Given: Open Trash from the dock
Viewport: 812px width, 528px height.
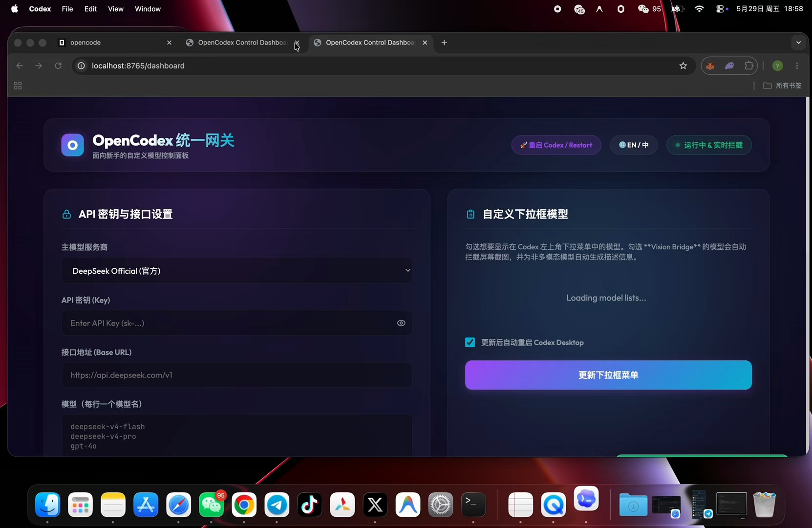Looking at the screenshot, I should click(x=765, y=505).
